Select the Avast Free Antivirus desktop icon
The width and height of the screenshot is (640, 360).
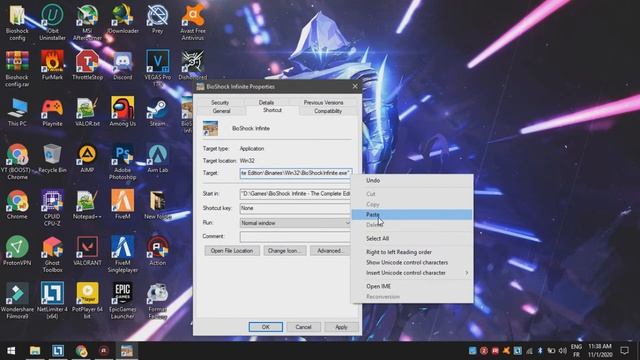193,22
